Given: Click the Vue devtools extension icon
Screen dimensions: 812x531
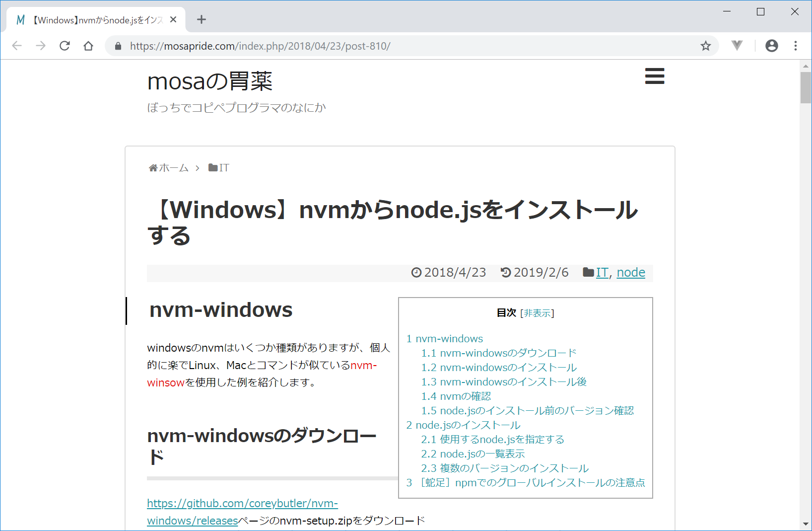Looking at the screenshot, I should click(x=737, y=46).
